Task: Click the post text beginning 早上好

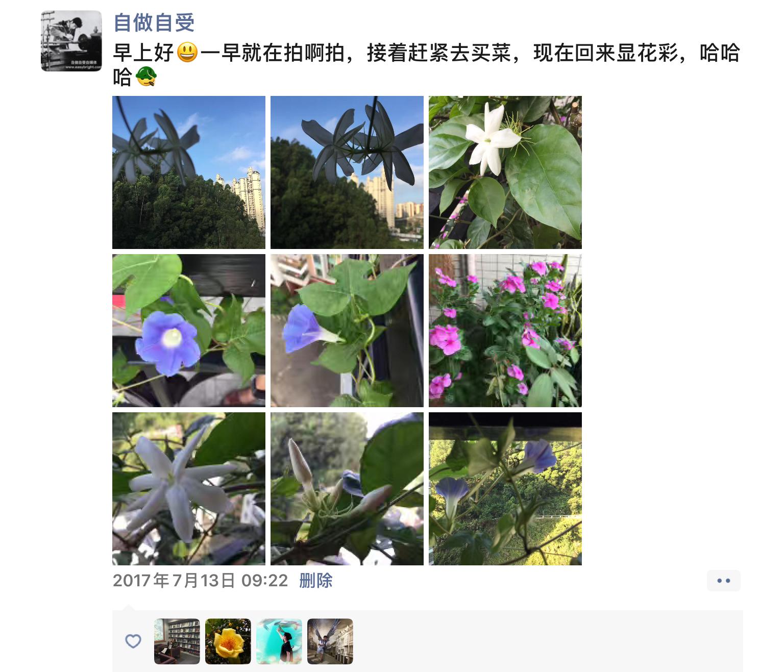Action: tap(427, 65)
